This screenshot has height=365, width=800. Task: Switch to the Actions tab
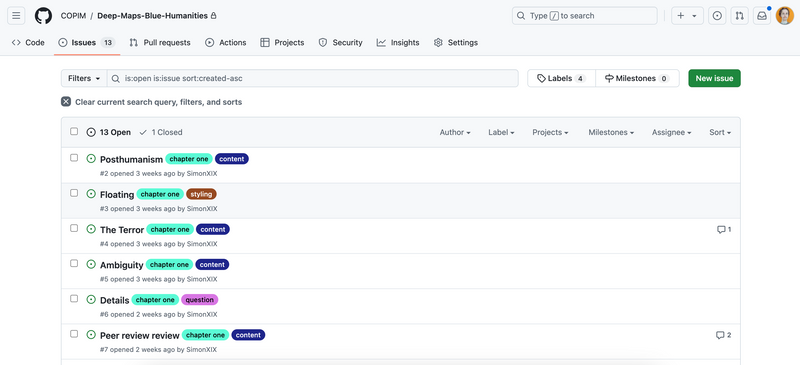tap(226, 42)
